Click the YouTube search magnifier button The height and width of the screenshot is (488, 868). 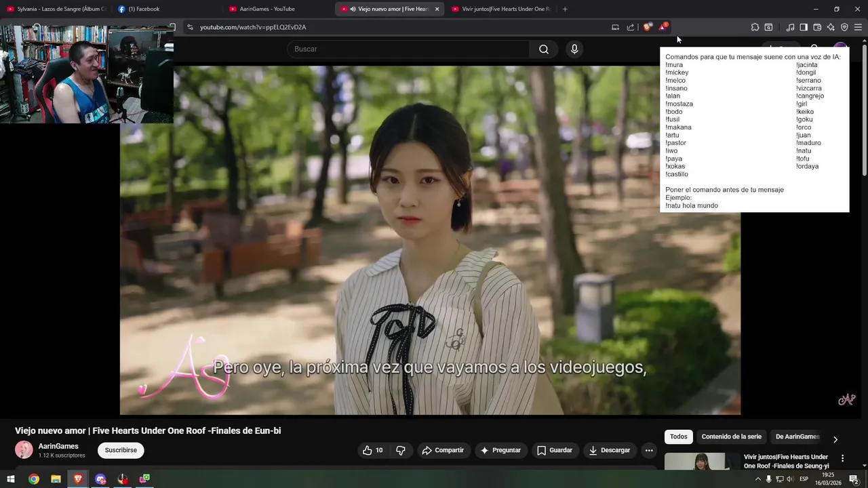point(544,49)
